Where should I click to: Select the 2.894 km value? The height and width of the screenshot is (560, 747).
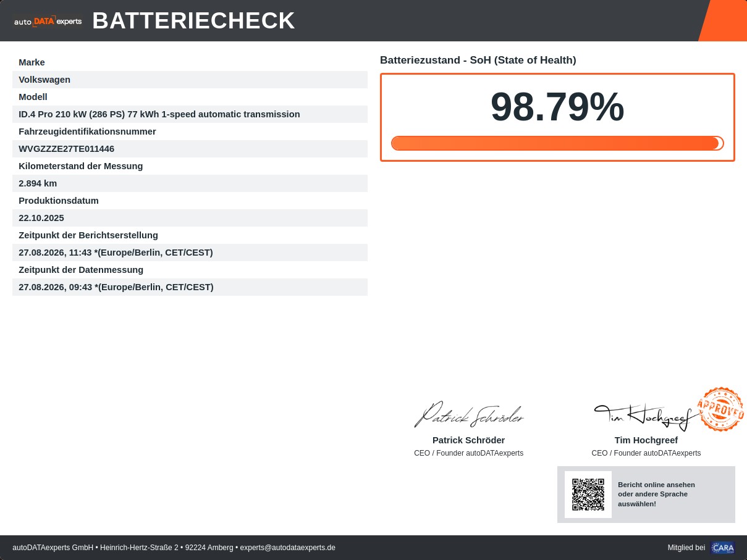click(38, 183)
